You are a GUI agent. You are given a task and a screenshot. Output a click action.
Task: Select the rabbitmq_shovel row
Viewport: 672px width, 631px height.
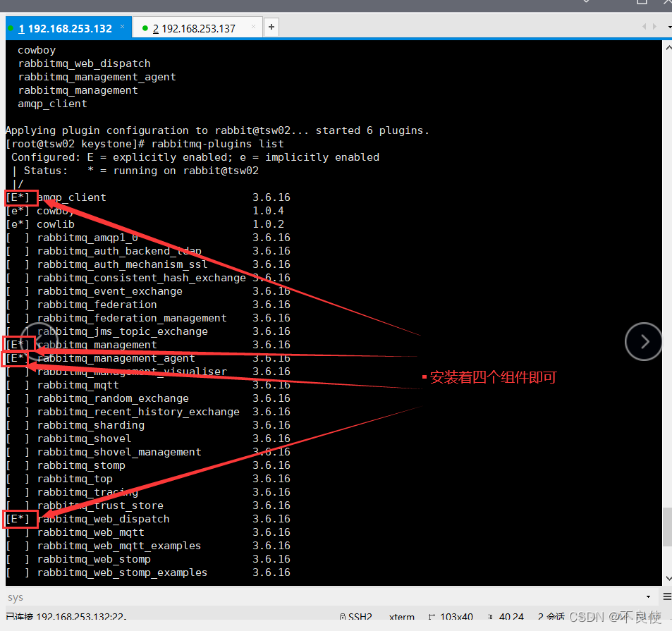(148, 439)
